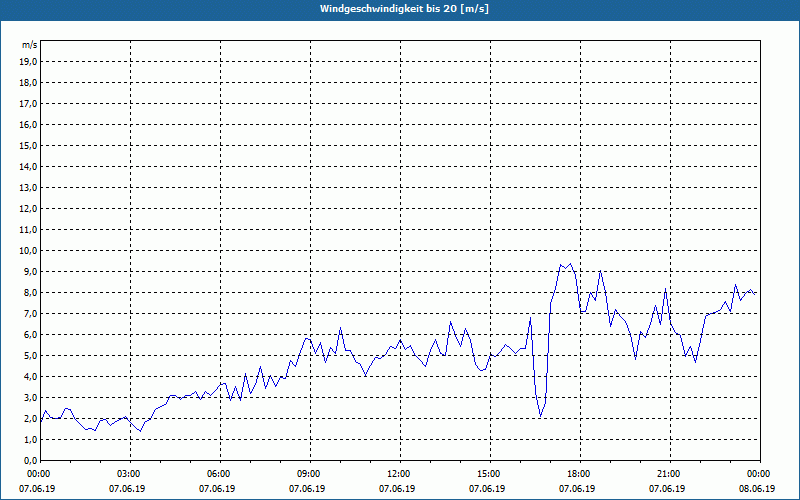Click the "12,0" y-axis label

tap(28, 209)
